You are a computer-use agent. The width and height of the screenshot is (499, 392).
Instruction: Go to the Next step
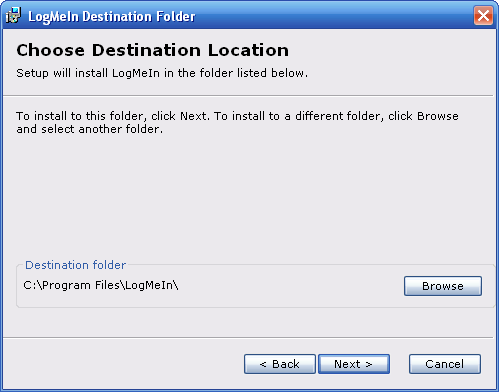pyautogui.click(x=354, y=364)
